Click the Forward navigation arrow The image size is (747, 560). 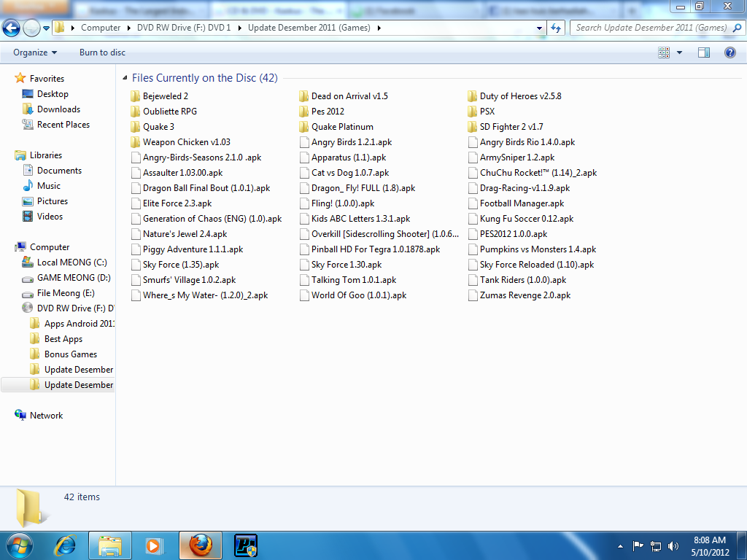31,28
